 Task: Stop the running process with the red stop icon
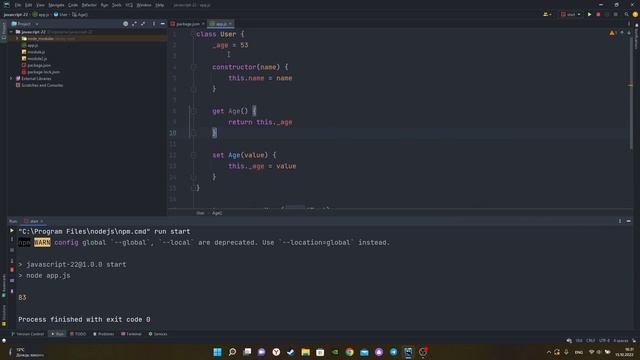point(598,14)
